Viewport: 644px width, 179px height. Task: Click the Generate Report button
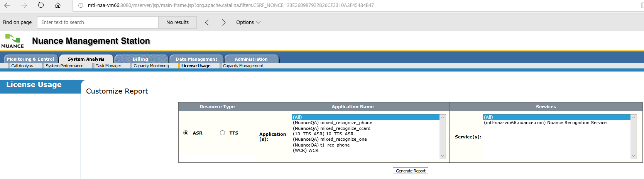[x=411, y=171]
